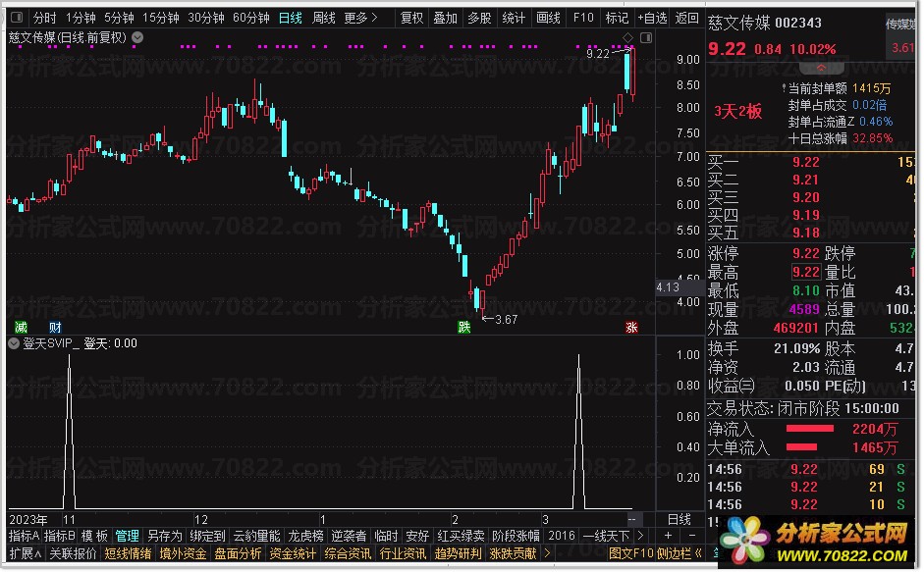Image resolution: width=924 pixels, height=572 pixels.
Task: Click the 减 marker on the K-line chart
Action: click(x=21, y=328)
